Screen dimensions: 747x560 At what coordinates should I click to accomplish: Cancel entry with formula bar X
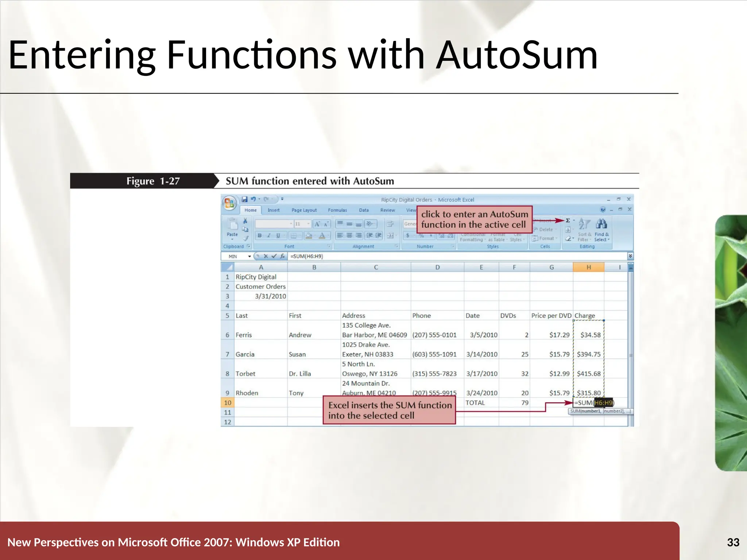point(266,256)
